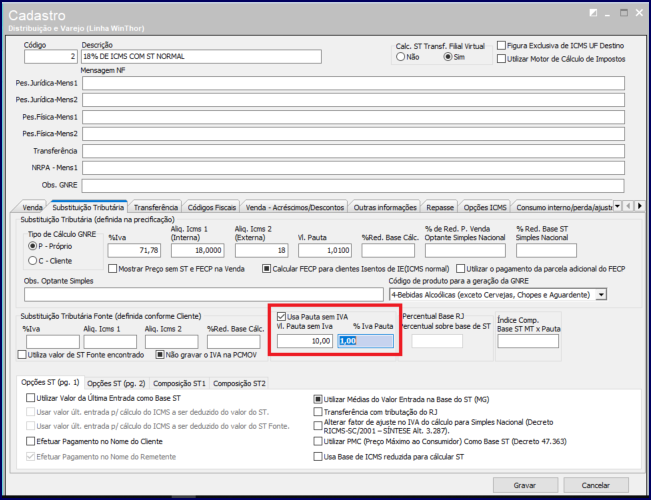Screen dimensions: 651x500
Task: Click Aliq. Icms 1 (Interna) field
Action: (x=198, y=250)
